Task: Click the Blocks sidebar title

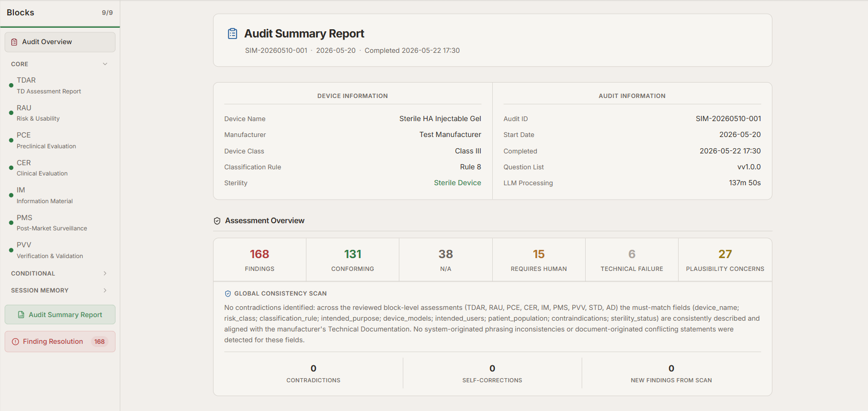Action: pyautogui.click(x=21, y=13)
